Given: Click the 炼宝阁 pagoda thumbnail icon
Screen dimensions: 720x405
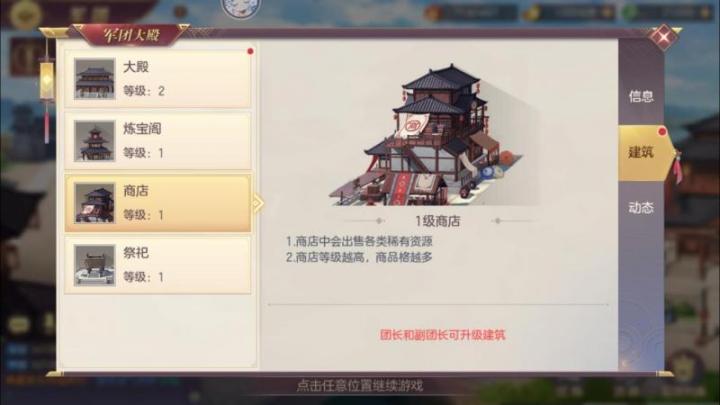Looking at the screenshot, I should coord(95,141).
